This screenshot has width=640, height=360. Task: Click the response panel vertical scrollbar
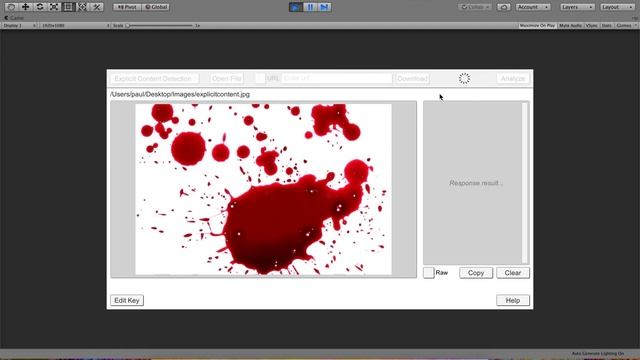click(525, 183)
